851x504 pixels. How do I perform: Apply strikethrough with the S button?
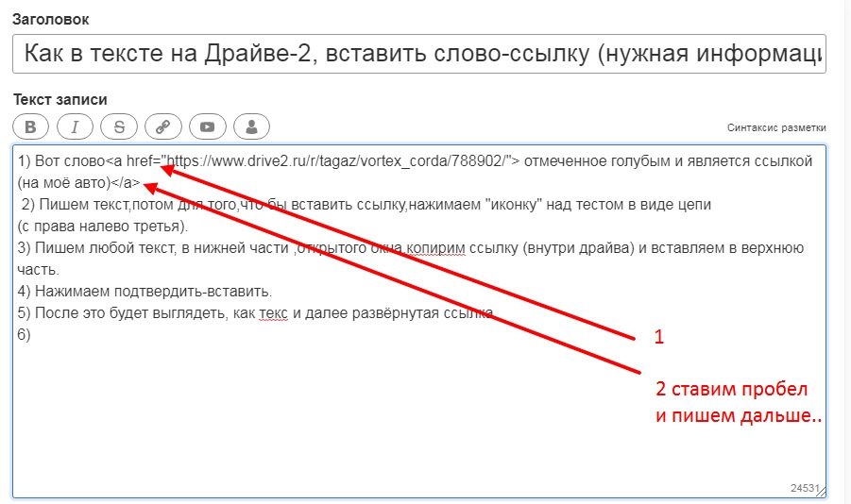click(x=119, y=127)
